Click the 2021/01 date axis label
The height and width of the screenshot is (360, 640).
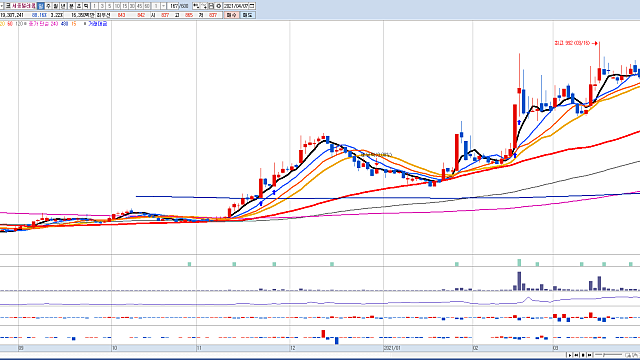(393, 348)
